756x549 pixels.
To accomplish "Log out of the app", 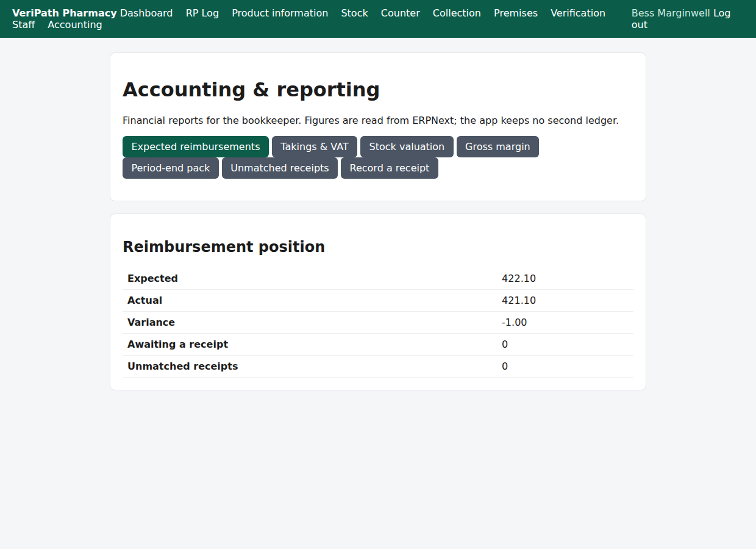I will (x=722, y=13).
